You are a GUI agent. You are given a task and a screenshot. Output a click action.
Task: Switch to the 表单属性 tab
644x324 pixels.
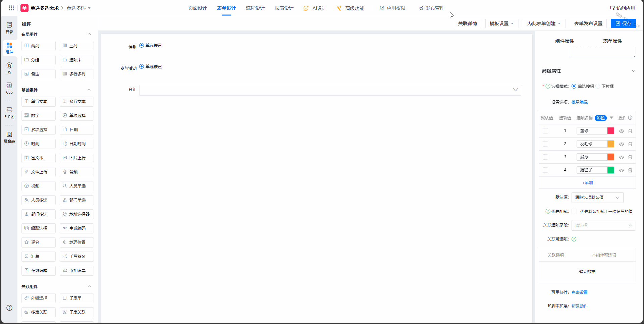(612, 41)
